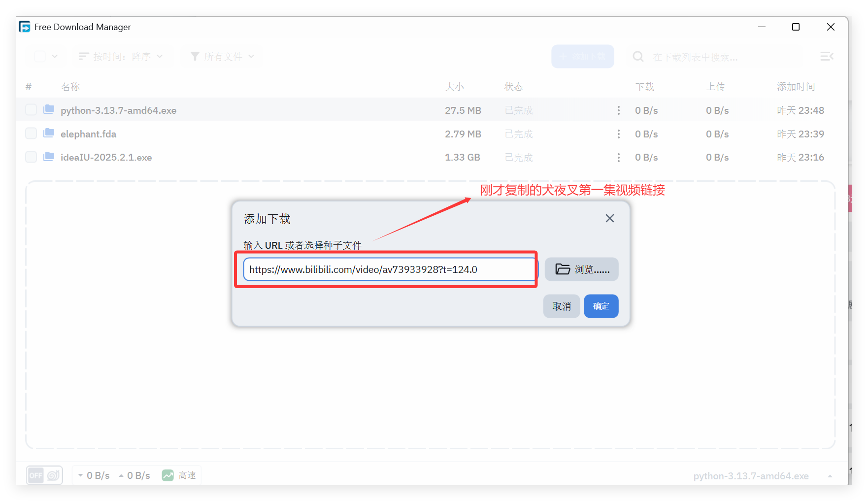The image size is (868, 501).
Task: Close the 添加下载 dialog with X
Action: click(x=610, y=218)
